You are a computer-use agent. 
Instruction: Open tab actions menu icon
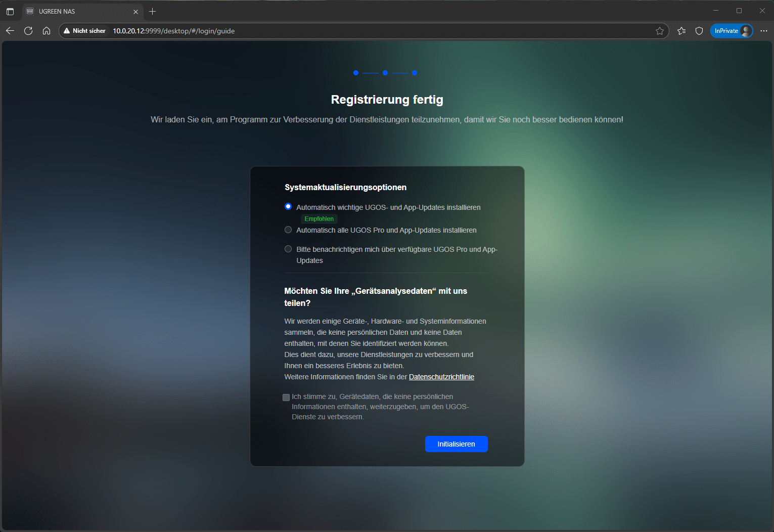10,11
